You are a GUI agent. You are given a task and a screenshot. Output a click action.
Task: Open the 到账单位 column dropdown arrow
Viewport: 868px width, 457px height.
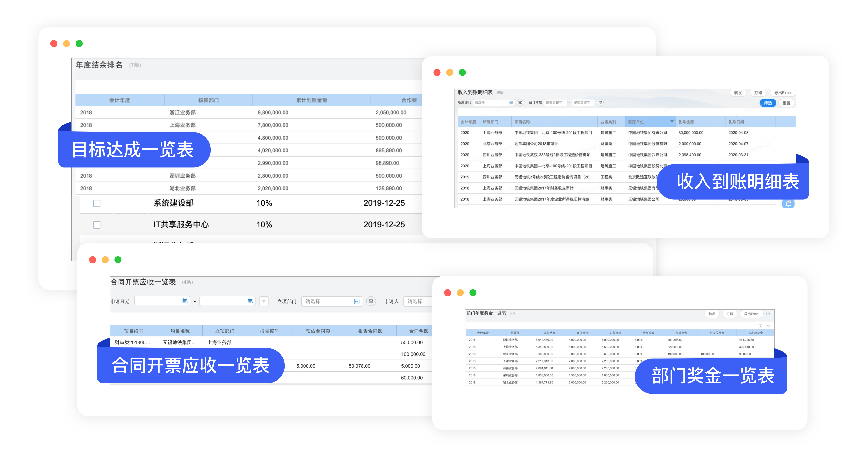672,122
